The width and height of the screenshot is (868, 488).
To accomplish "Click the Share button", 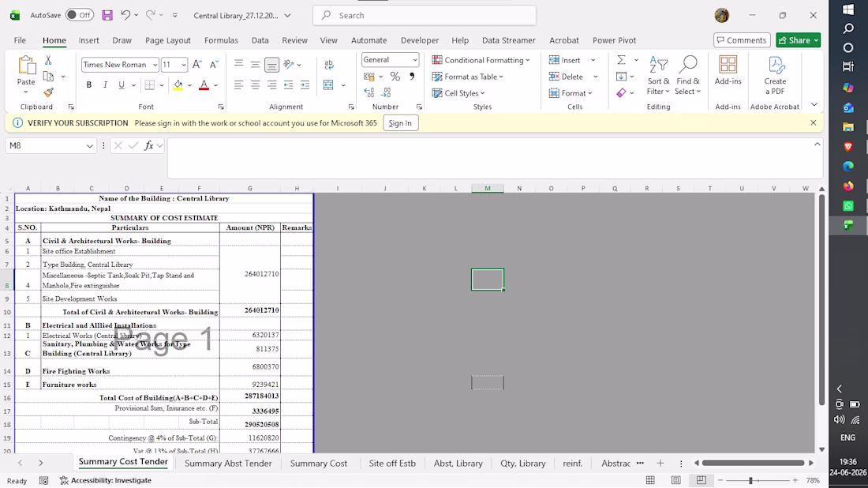I will coord(799,40).
